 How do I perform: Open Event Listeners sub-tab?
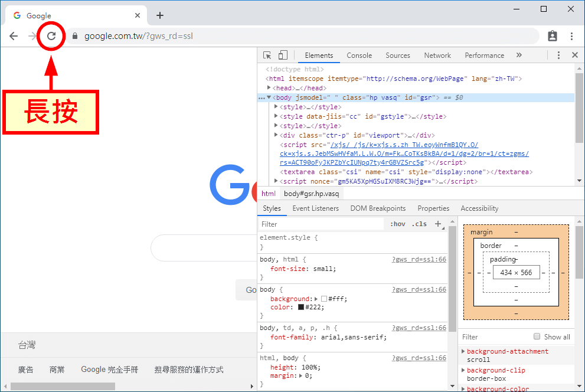tap(316, 208)
